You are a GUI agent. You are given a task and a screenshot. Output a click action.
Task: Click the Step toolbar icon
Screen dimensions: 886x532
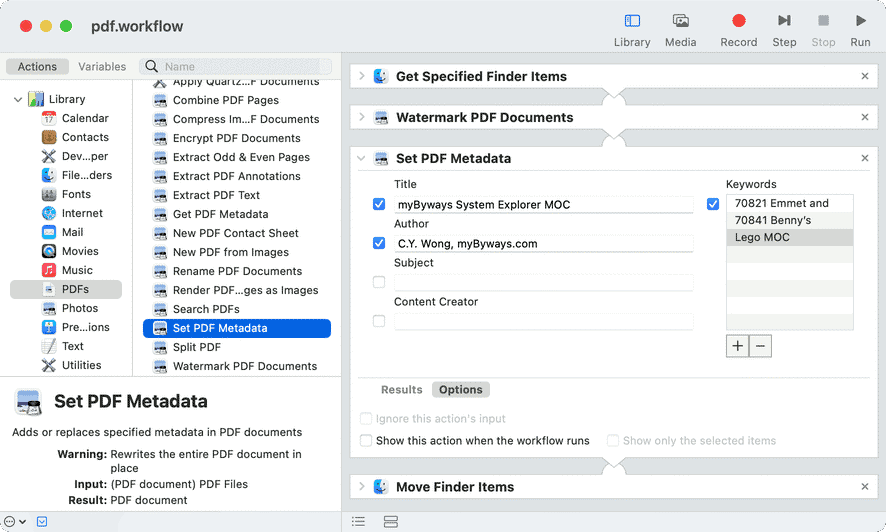784,21
